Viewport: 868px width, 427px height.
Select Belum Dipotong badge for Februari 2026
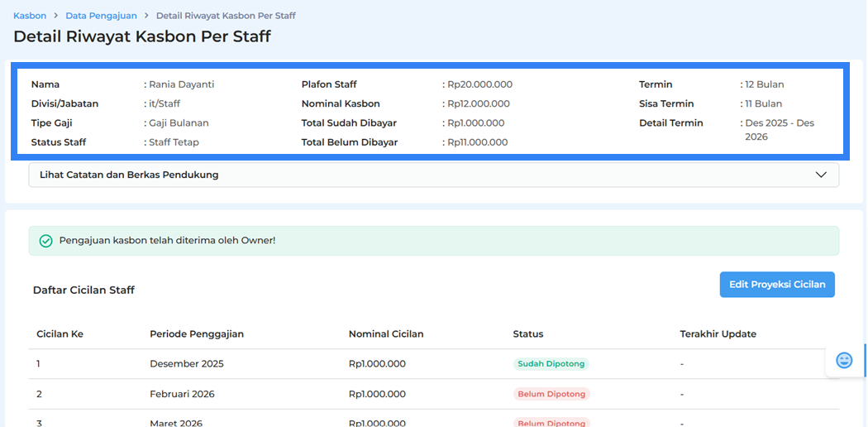pos(551,394)
